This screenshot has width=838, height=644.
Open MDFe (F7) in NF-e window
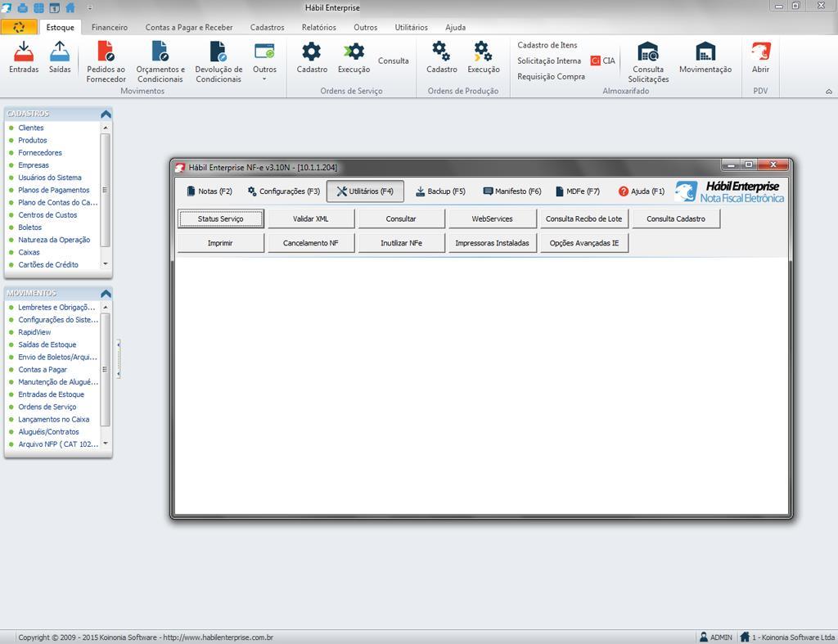[577, 191]
